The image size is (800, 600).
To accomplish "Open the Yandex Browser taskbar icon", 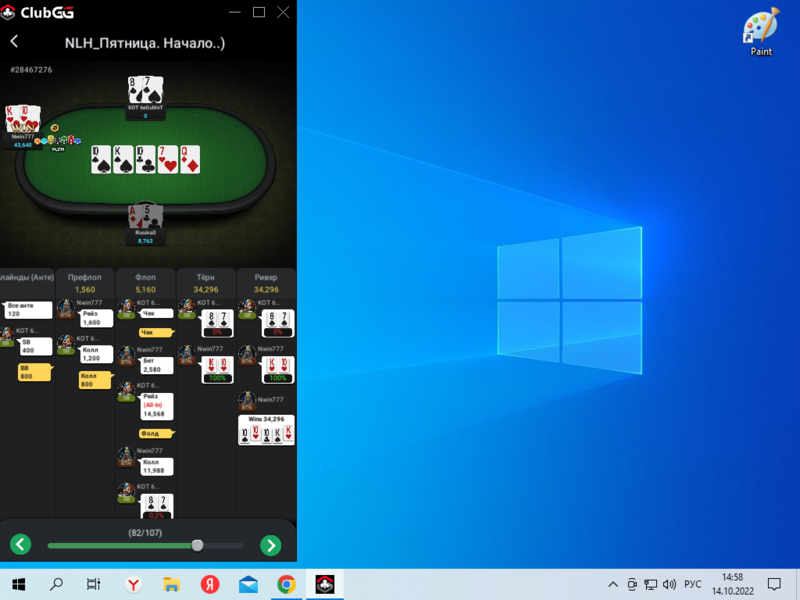I will point(133,584).
